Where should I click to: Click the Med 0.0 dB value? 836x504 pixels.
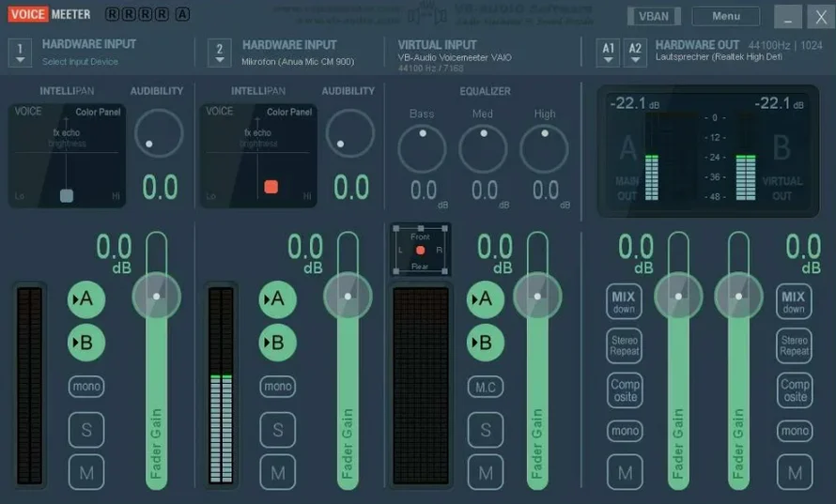[x=485, y=191]
